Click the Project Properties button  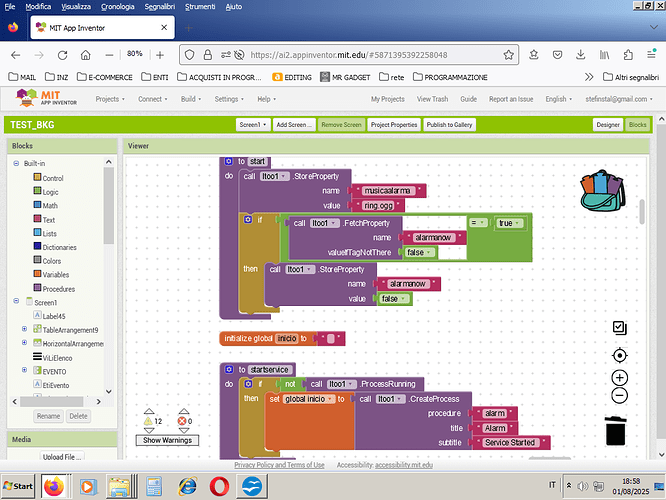tap(393, 125)
